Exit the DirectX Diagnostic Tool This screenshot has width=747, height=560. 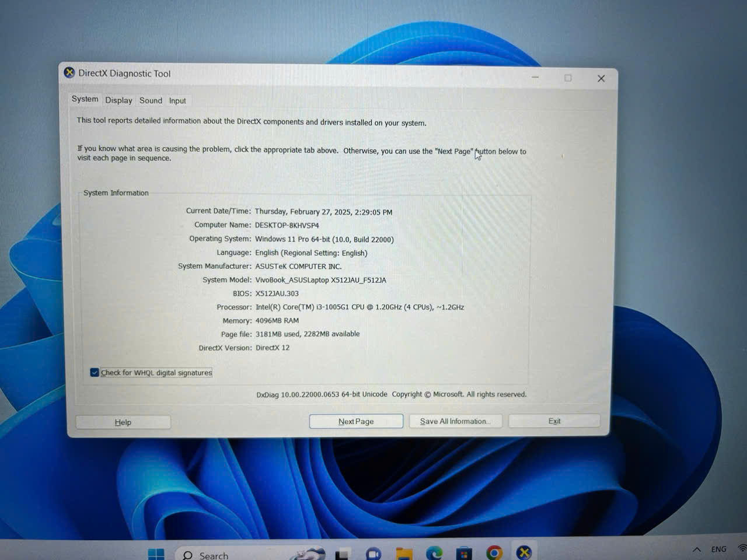(x=554, y=421)
